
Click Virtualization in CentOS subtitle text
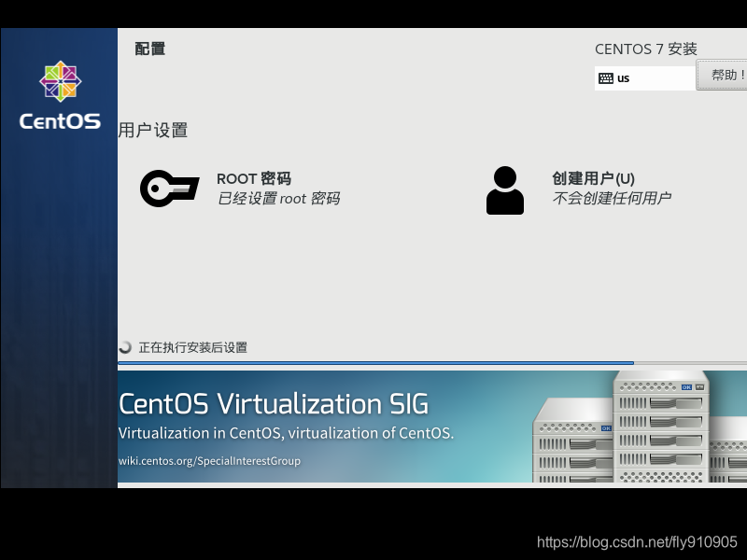pos(286,433)
